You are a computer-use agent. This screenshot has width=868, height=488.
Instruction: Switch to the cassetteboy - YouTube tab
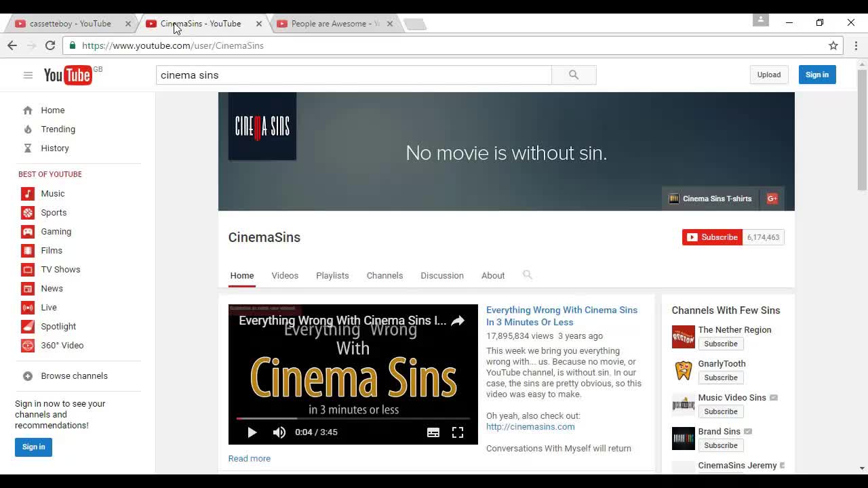pyautogui.click(x=71, y=24)
